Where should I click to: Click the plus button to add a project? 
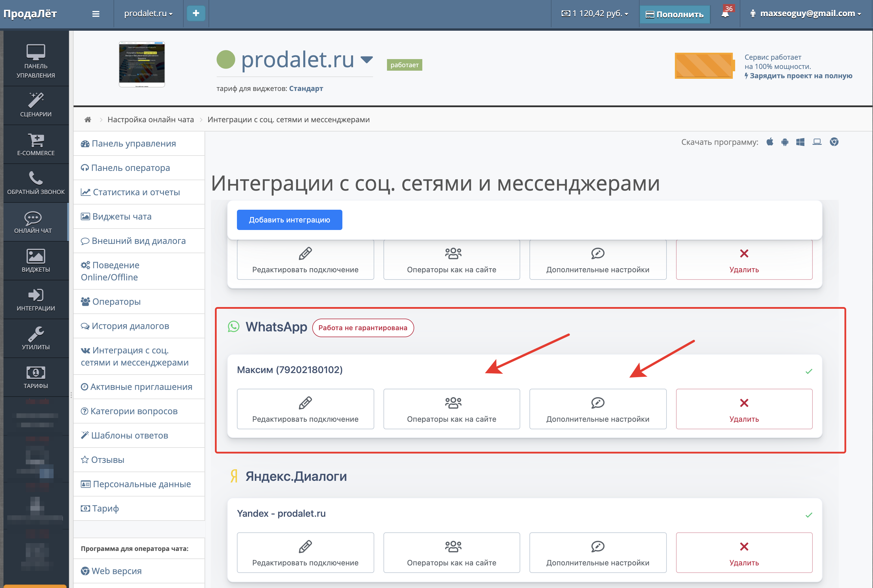tap(196, 14)
